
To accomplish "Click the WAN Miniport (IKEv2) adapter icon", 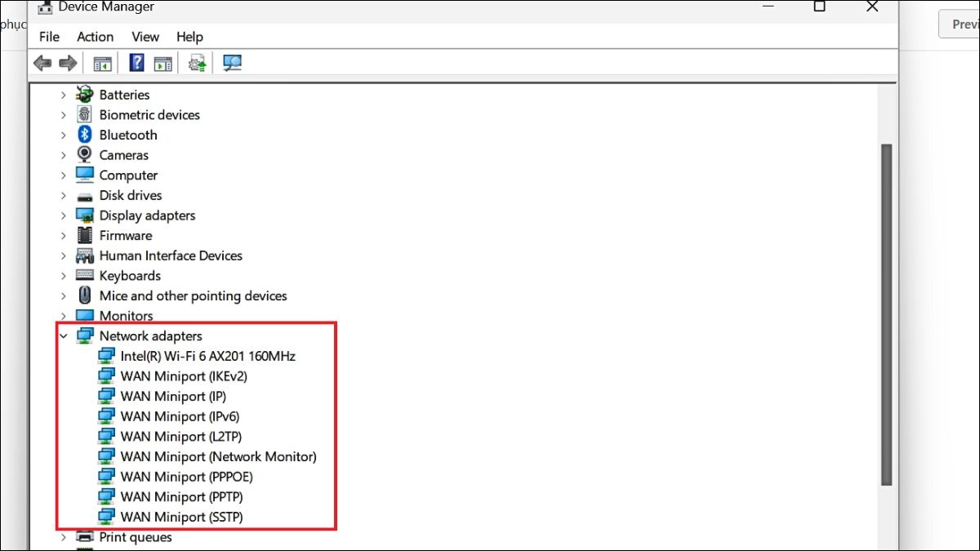I will [106, 376].
